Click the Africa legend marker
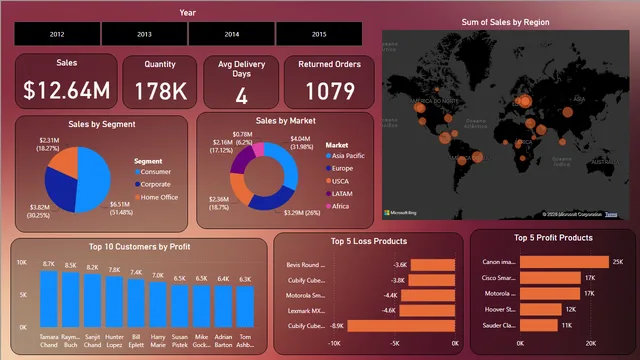Image resolution: width=640 pixels, height=360 pixels. (x=329, y=206)
